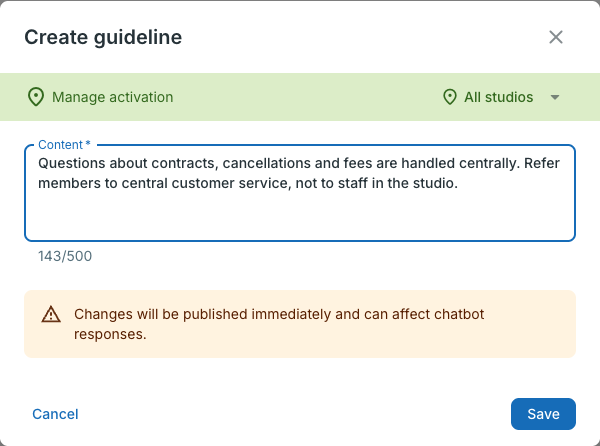Screen dimensions: 600x446
Task: Click the location pin next to All studios
Action: click(x=450, y=97)
